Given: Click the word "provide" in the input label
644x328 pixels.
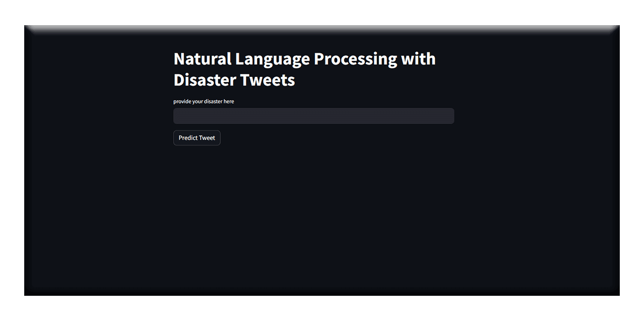Looking at the screenshot, I should (x=182, y=102).
